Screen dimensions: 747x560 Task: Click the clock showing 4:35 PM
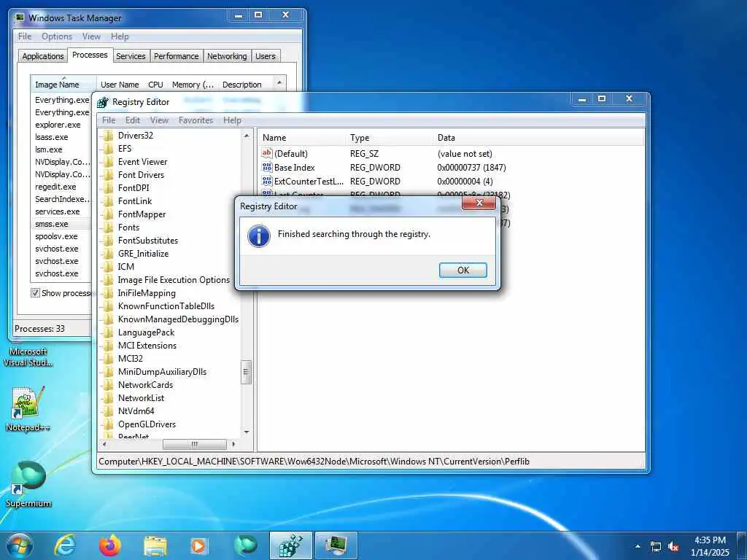point(710,546)
